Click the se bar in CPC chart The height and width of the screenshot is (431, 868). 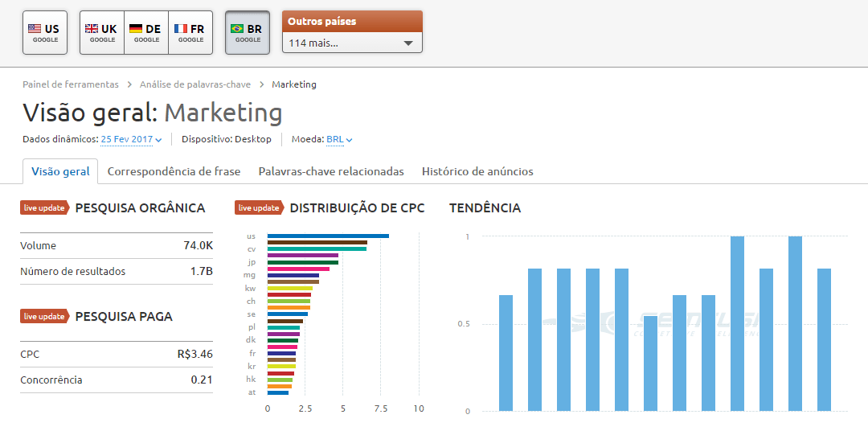[287, 314]
